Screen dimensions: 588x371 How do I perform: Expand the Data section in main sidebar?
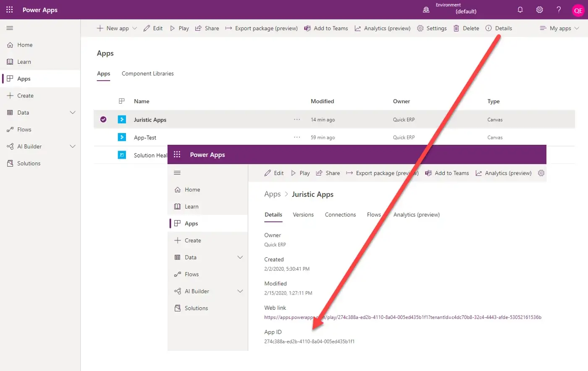pyautogui.click(x=72, y=112)
